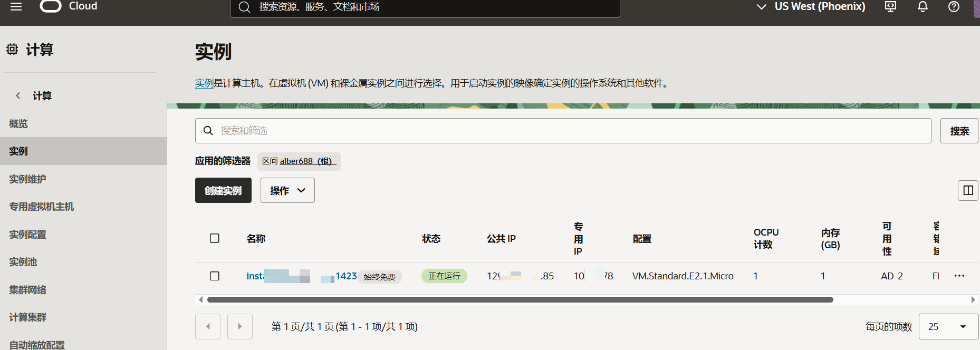This screenshot has width=980, height=350.
Task: Select 专用虚拟机主机 in the sidebar
Action: pyautogui.click(x=42, y=207)
